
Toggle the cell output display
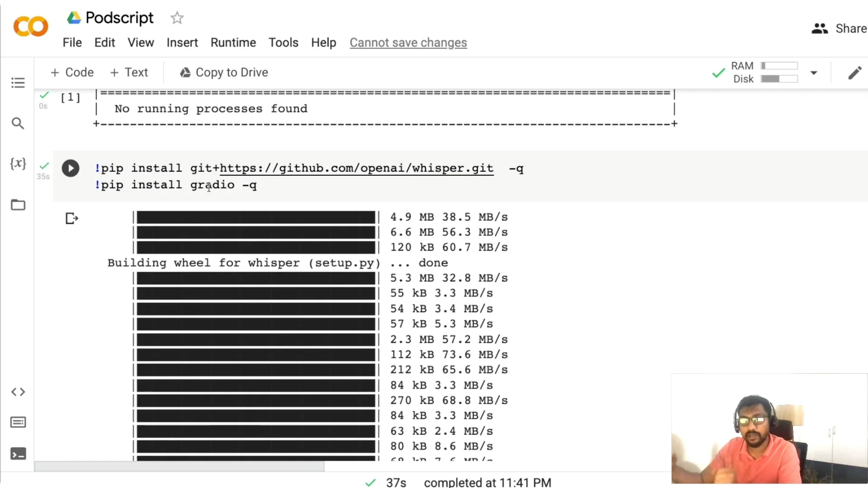tap(71, 218)
